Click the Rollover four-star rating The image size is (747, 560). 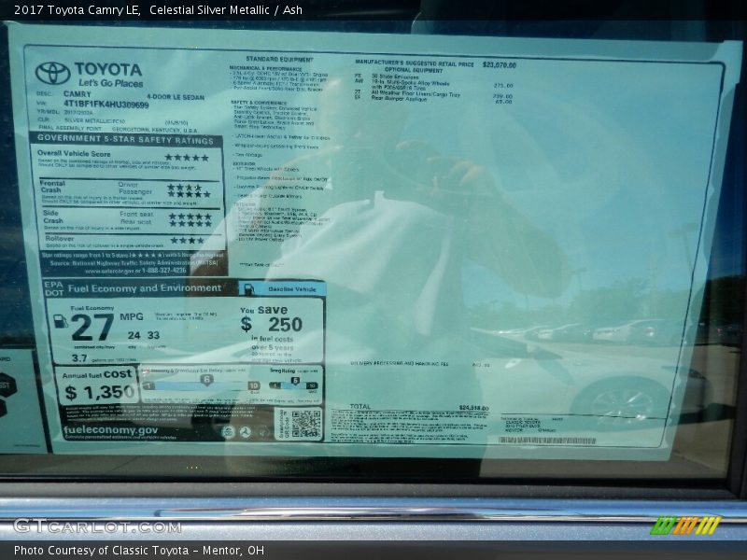tap(188, 241)
